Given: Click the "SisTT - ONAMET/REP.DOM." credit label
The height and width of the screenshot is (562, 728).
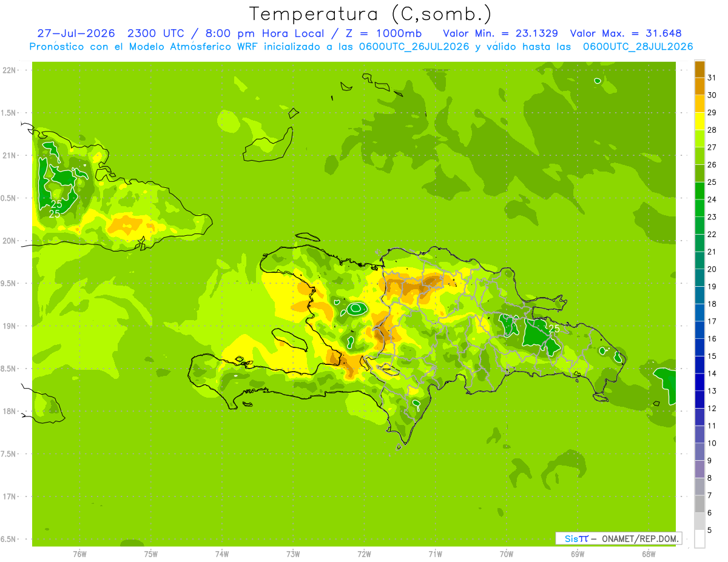Looking at the screenshot, I should (618, 538).
